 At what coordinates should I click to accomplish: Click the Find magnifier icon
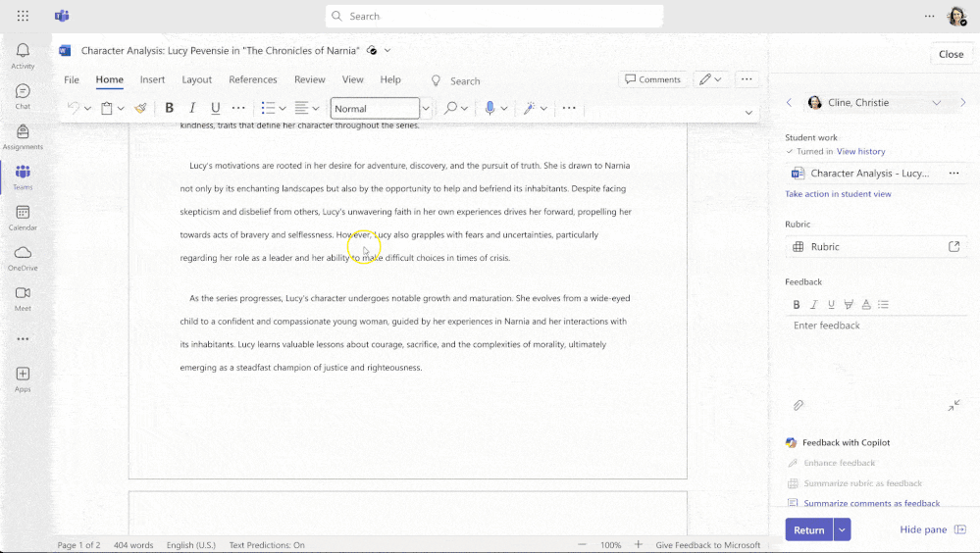tap(450, 108)
